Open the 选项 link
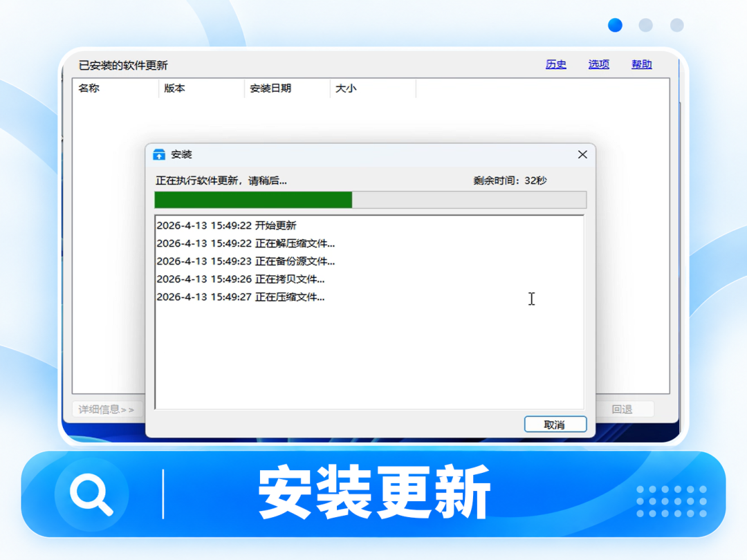 click(x=598, y=64)
